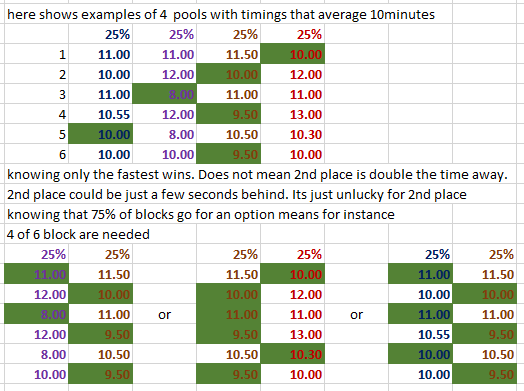Select the green 10.00 in bottom-right blue column
The width and height of the screenshot is (524, 391).
[x=420, y=354]
